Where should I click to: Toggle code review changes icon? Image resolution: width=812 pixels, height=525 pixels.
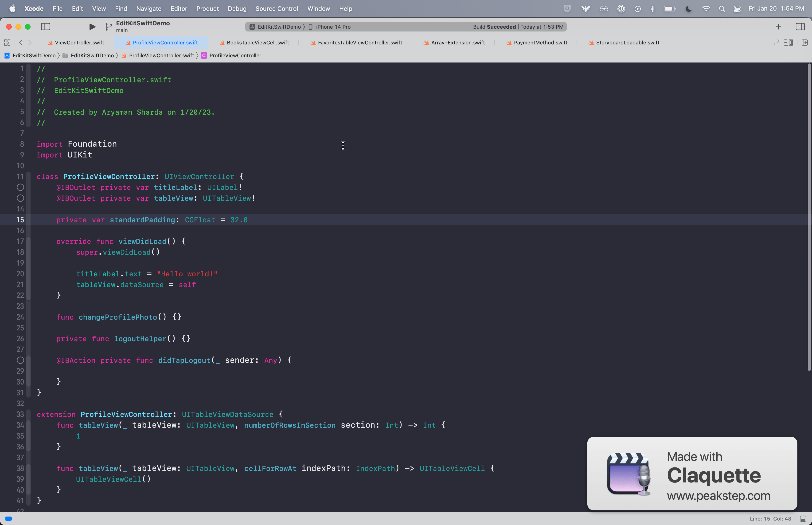point(776,43)
